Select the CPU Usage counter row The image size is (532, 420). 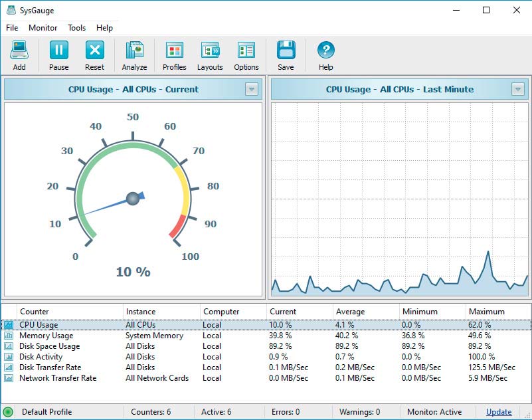[266, 325]
